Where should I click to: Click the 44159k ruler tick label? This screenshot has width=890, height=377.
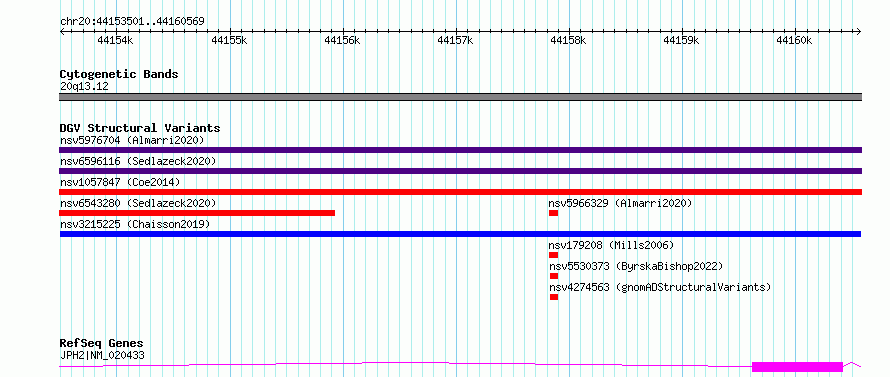coord(681,40)
